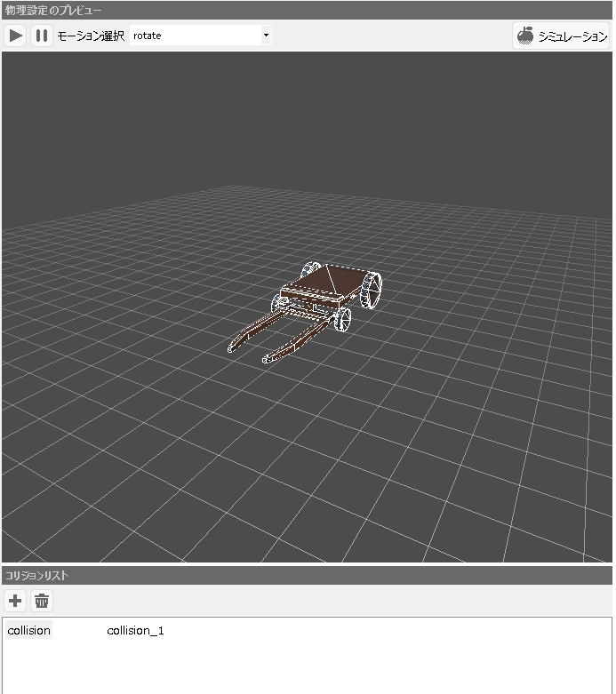Image resolution: width=616 pixels, height=694 pixels.
Task: Add a new collision with plus icon
Action: point(15,601)
